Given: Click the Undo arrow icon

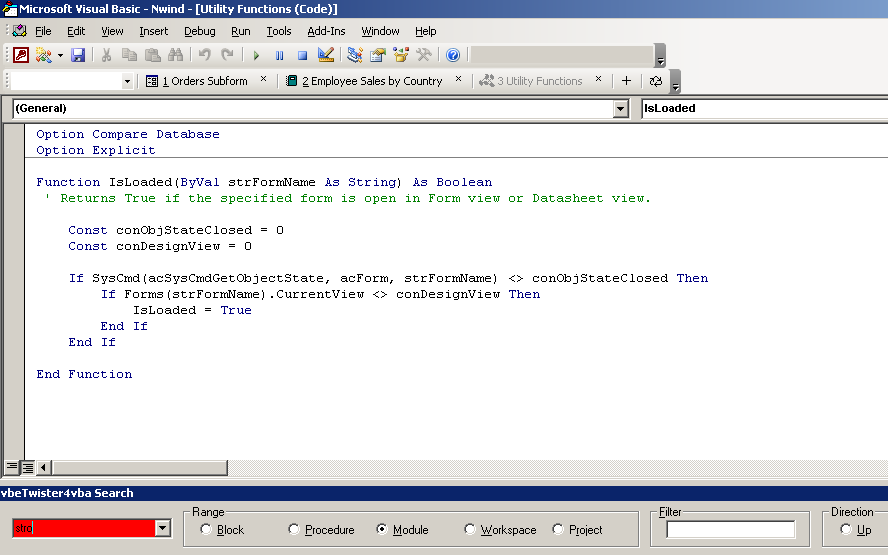Looking at the screenshot, I should tap(204, 55).
